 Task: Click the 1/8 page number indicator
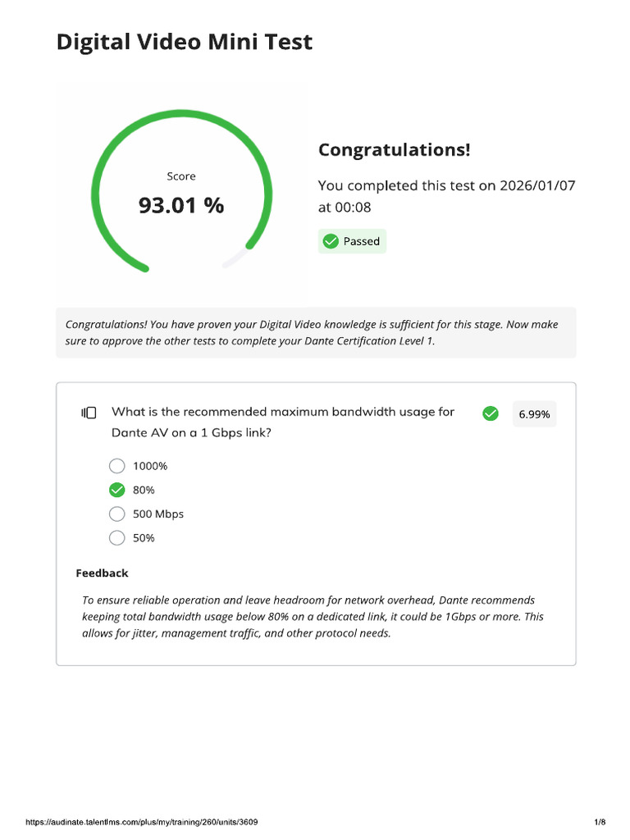[600, 822]
